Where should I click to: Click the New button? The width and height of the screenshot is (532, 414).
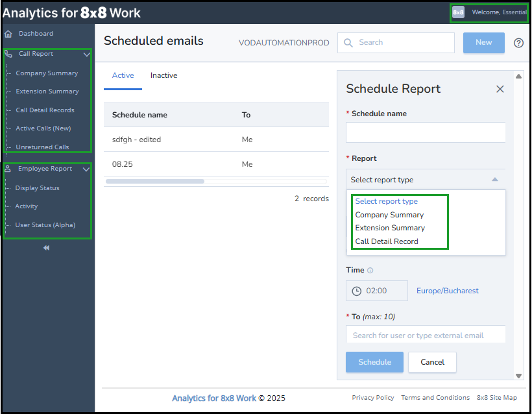pos(483,42)
